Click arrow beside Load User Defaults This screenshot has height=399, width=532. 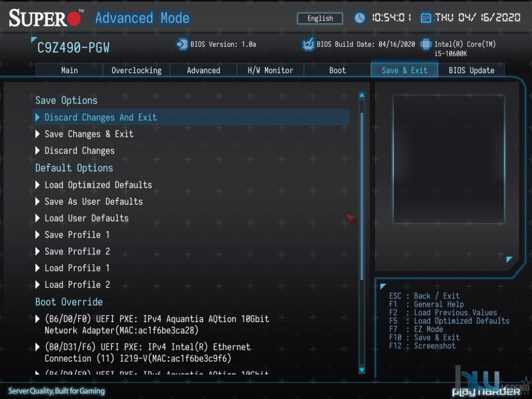coord(37,218)
